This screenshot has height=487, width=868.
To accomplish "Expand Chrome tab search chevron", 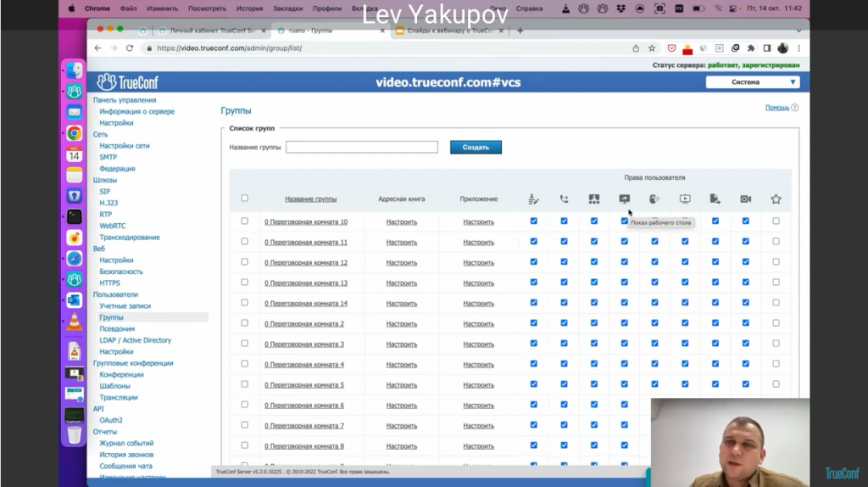I will point(798,31).
